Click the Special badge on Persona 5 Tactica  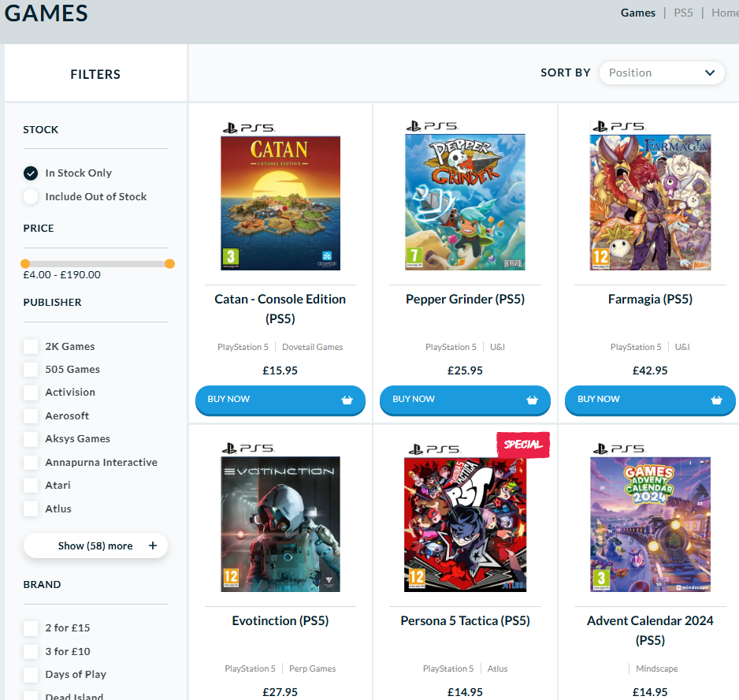pyautogui.click(x=523, y=445)
